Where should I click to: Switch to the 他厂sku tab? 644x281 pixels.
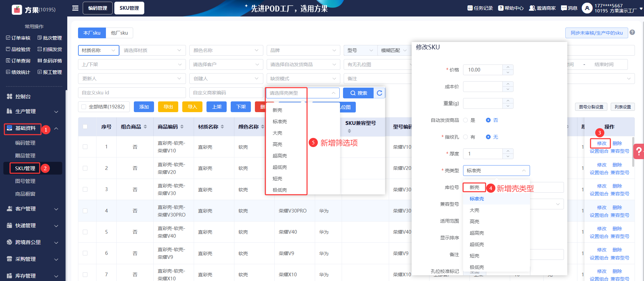click(119, 33)
